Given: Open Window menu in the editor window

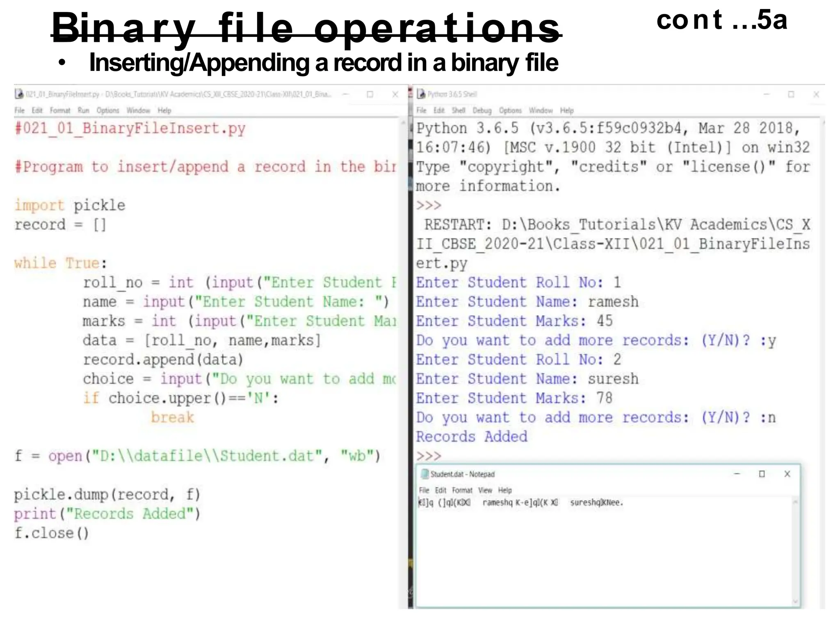Looking at the screenshot, I should pyautogui.click(x=138, y=110).
